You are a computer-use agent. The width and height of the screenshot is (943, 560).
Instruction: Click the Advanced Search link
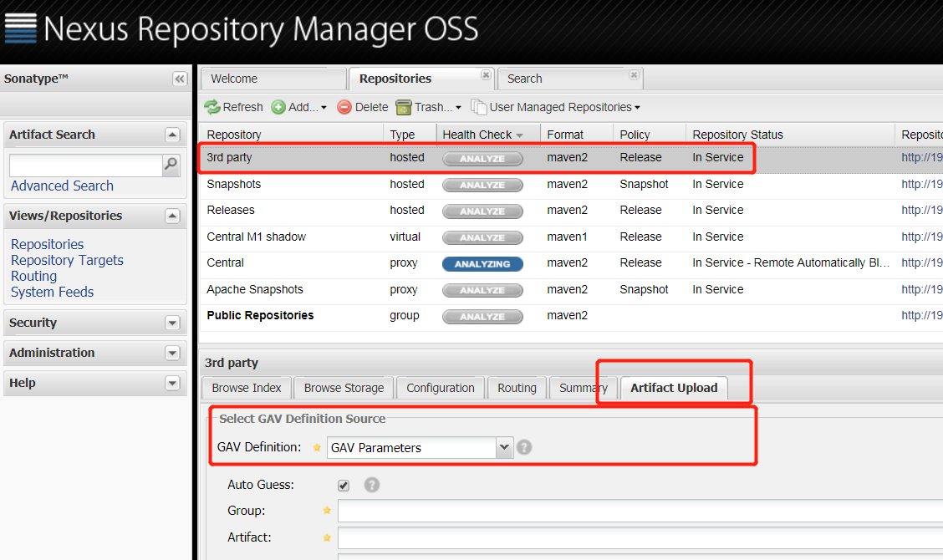coord(62,186)
